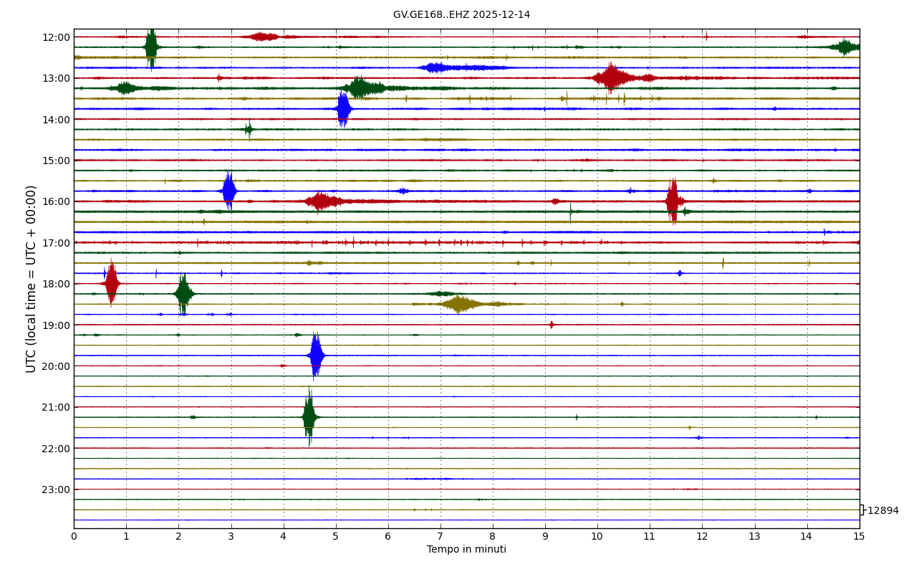Click the 20:00 tick label
The width and height of the screenshot is (924, 587).
click(x=57, y=366)
